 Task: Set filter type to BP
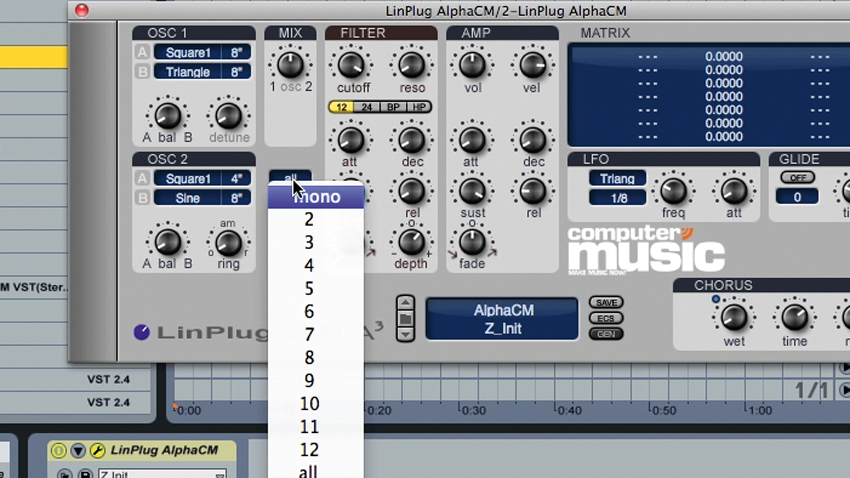coord(392,107)
